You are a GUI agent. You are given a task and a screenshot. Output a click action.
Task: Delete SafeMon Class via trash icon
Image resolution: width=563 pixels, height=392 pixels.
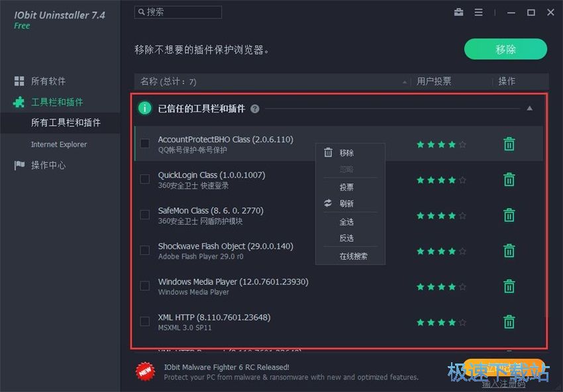pyautogui.click(x=509, y=215)
